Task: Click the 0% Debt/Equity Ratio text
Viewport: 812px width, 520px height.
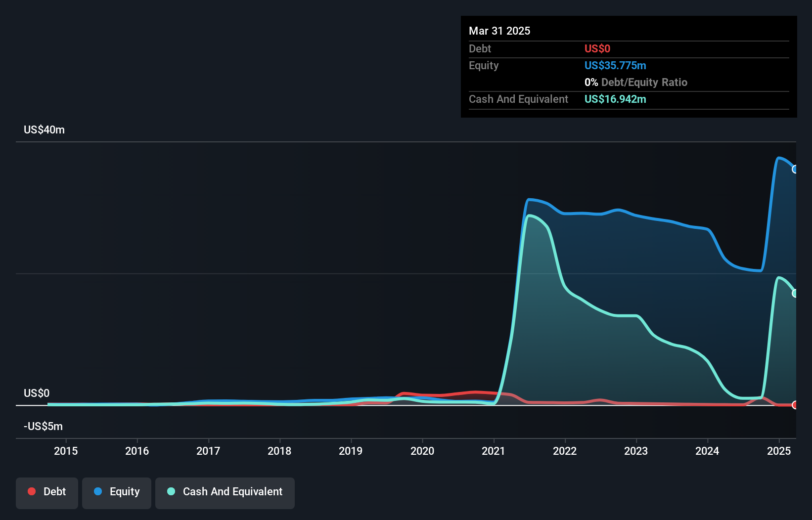Action: 636,82
